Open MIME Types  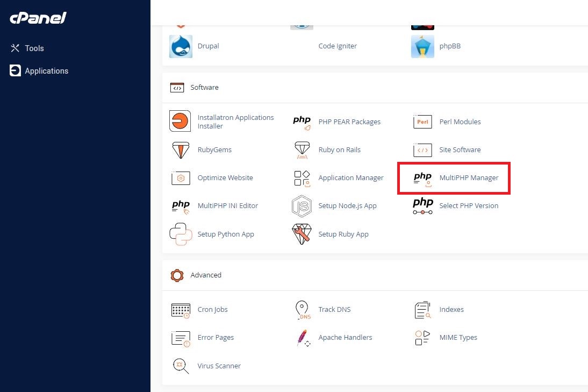tap(458, 337)
